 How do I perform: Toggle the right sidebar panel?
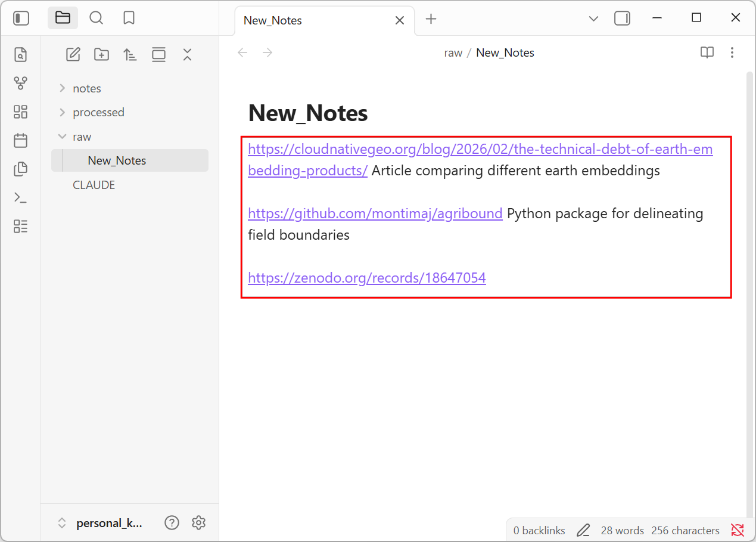(x=622, y=18)
